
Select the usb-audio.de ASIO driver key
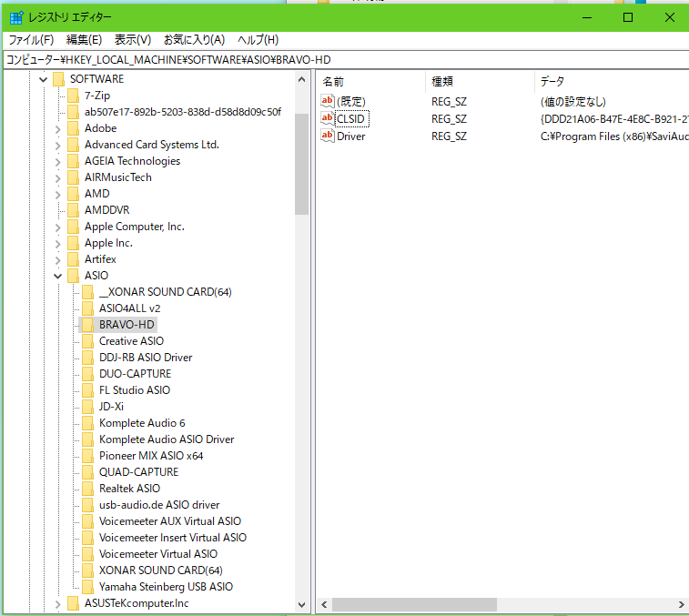159,505
